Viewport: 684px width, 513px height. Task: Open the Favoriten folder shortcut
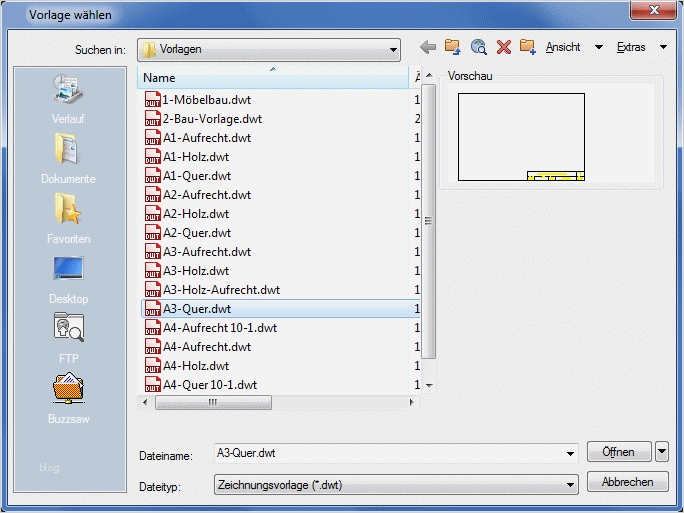(x=68, y=219)
